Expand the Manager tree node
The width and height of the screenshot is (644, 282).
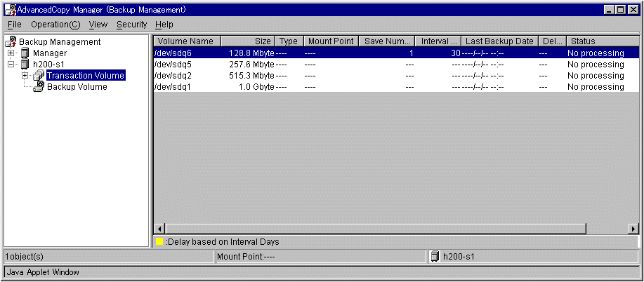tap(11, 53)
